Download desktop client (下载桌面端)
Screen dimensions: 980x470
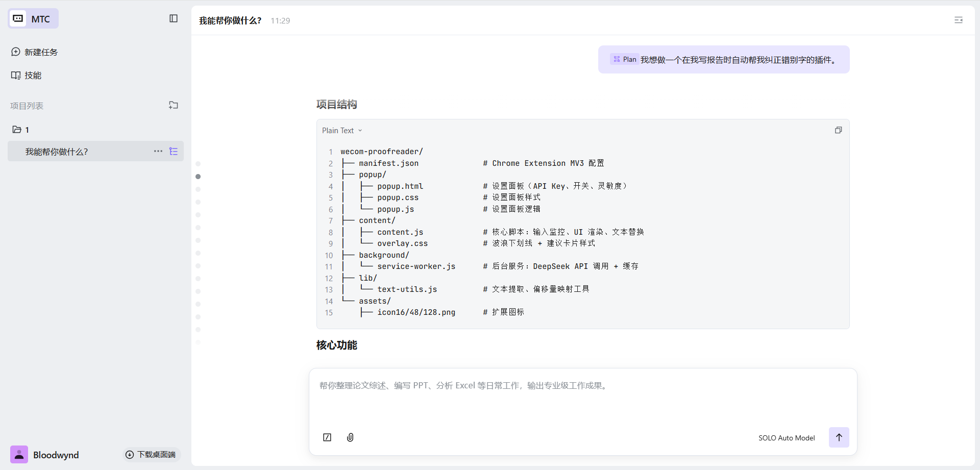point(151,454)
